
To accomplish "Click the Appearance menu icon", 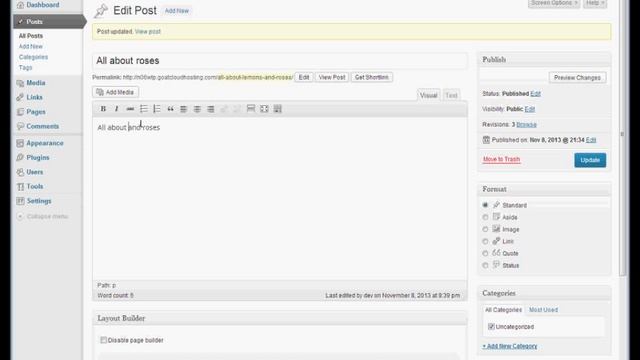I will click(x=20, y=143).
